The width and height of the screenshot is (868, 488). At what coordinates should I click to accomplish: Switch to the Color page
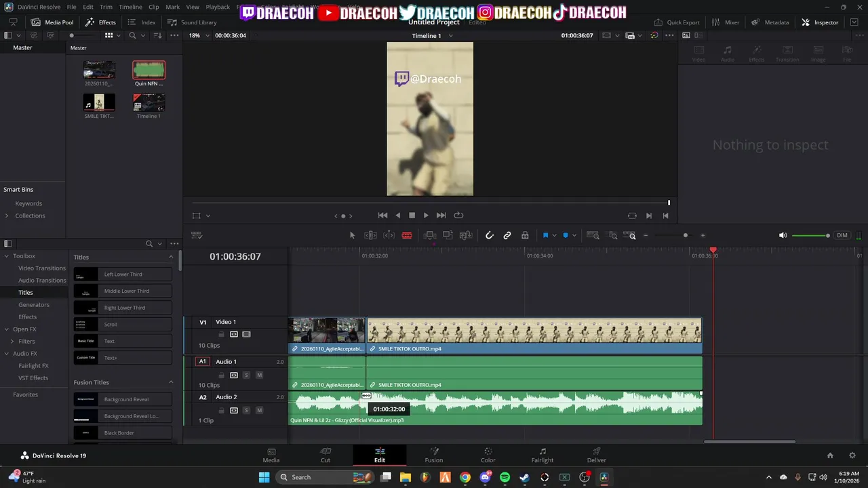[488, 455]
